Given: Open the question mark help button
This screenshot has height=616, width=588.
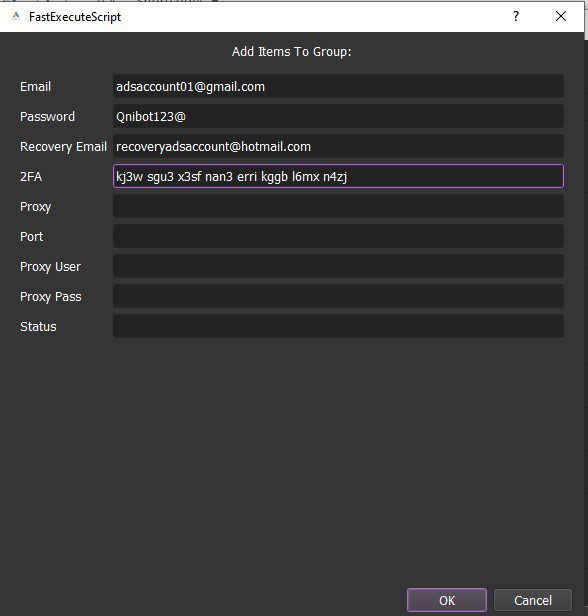Looking at the screenshot, I should (516, 16).
